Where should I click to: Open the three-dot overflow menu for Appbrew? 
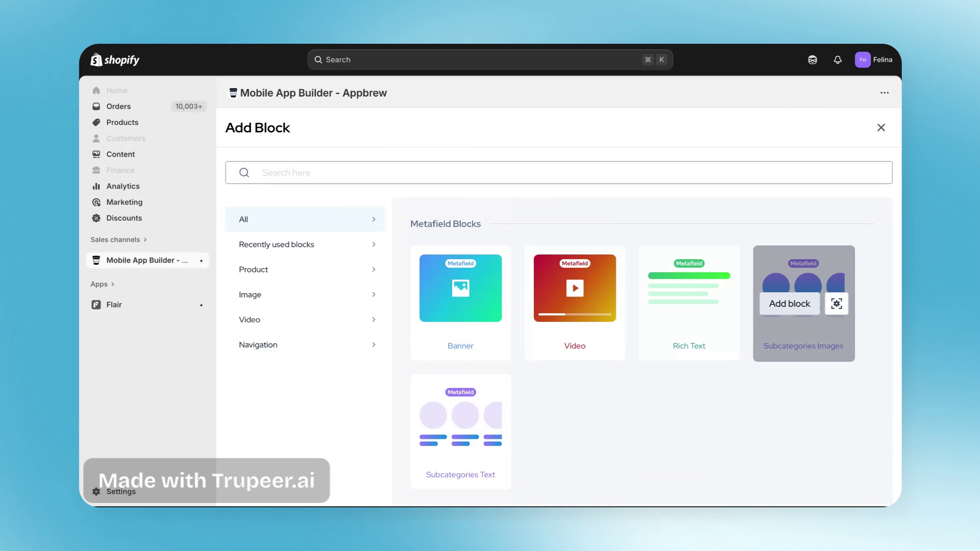[x=884, y=93]
